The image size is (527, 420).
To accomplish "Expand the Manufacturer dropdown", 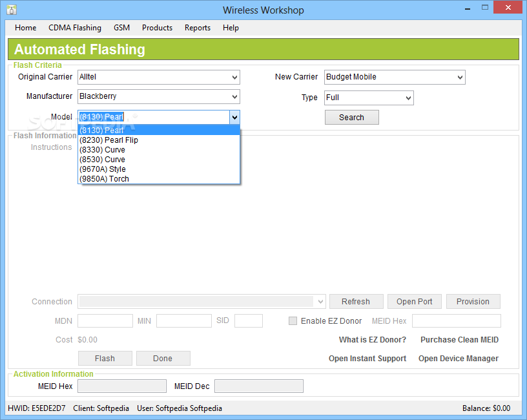I will (x=234, y=97).
